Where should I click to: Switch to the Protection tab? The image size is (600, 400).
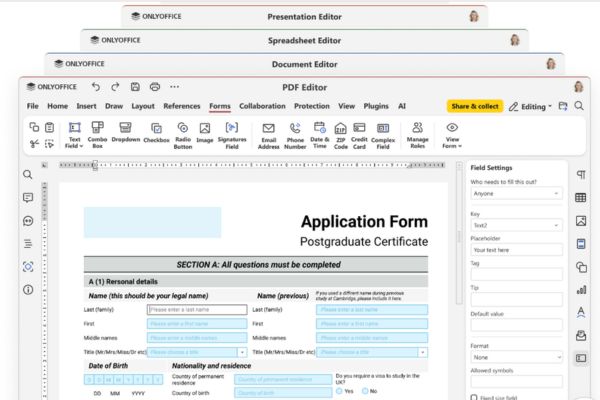(x=311, y=106)
